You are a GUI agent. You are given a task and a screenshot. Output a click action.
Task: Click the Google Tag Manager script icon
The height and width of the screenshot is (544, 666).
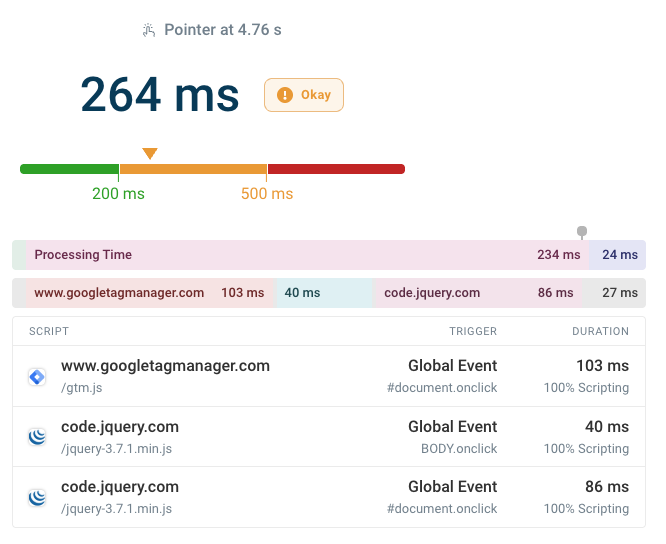click(37, 377)
